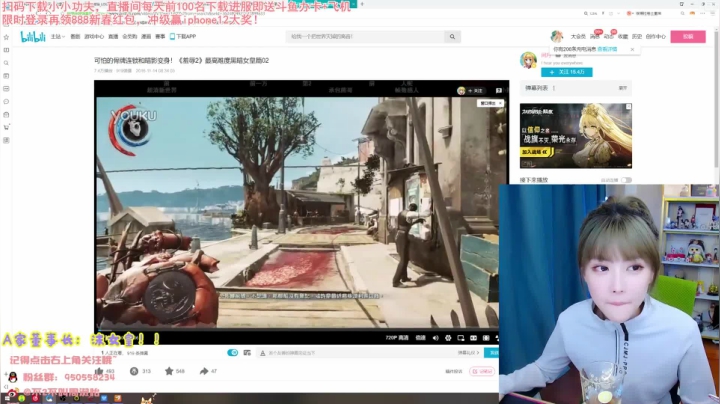
Task: Open the 弹幕列表 more options dots
Action: tap(554, 88)
